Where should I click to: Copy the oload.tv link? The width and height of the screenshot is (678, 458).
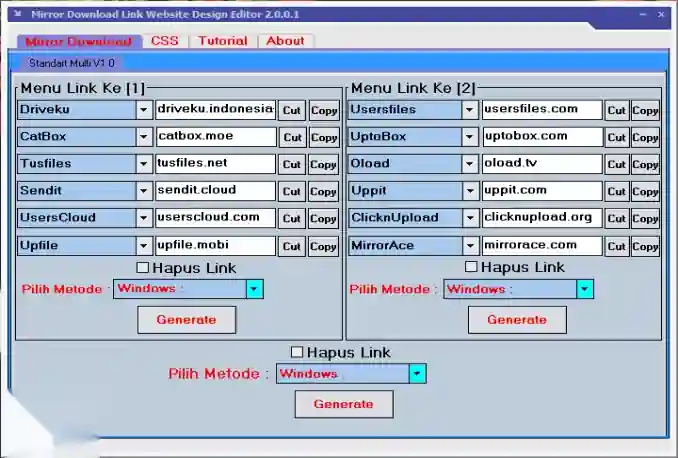point(645,164)
